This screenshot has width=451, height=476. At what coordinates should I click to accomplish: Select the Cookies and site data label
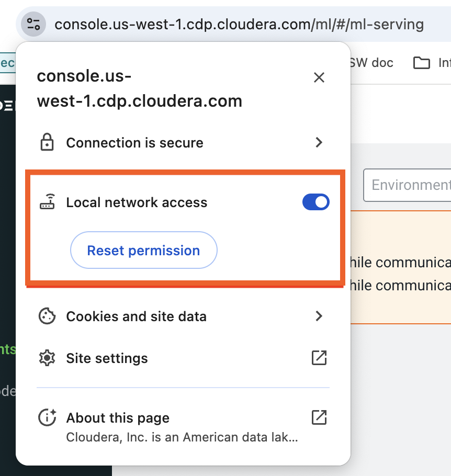[136, 316]
